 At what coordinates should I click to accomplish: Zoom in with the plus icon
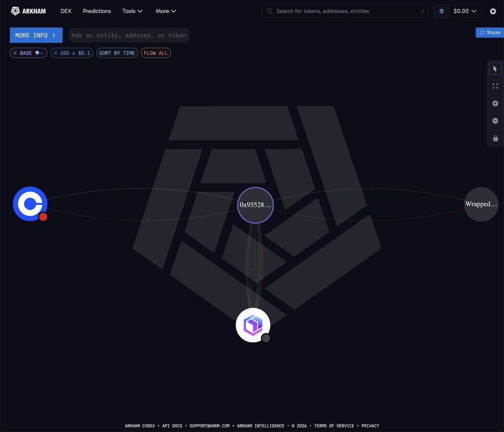pyautogui.click(x=495, y=103)
